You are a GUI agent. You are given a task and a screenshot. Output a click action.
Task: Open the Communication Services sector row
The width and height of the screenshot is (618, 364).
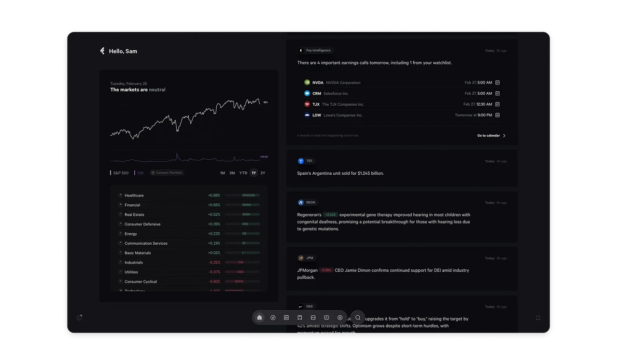coord(189,243)
